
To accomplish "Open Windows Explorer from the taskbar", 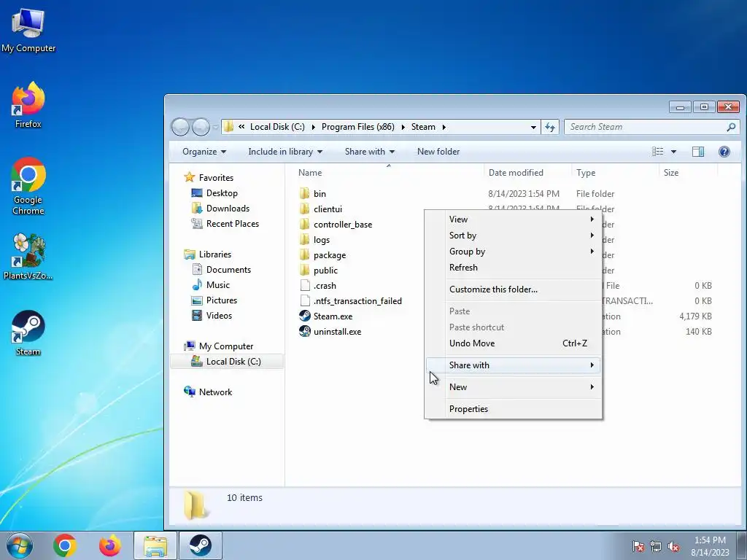I will click(155, 545).
